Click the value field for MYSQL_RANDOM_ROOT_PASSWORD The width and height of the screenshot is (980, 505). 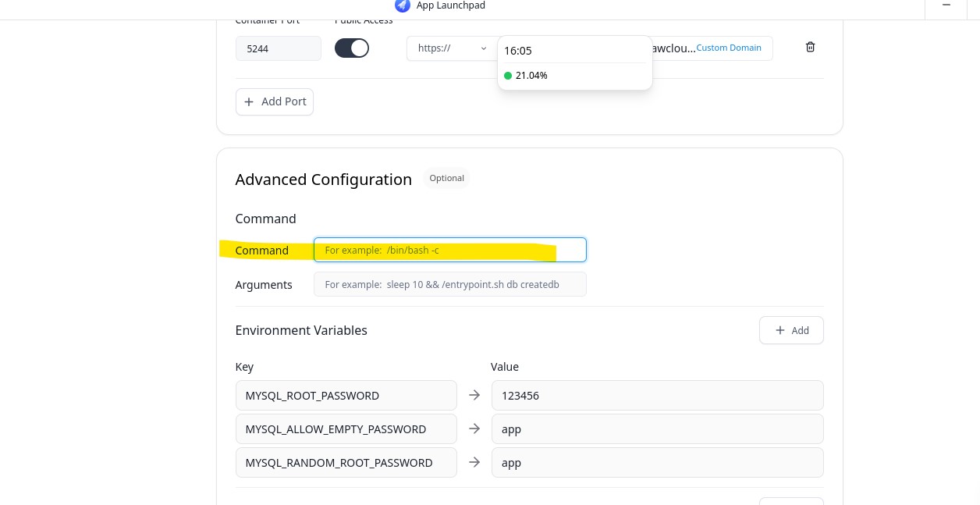coord(657,463)
